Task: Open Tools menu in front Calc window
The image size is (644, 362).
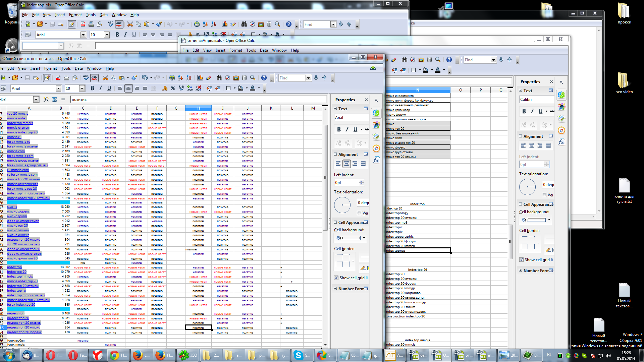Action: pos(66,68)
